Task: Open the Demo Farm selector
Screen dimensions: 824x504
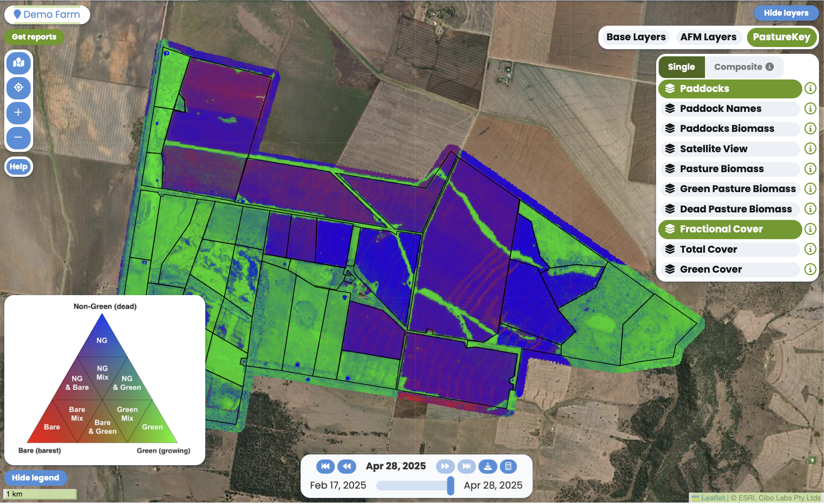Action: 47,15
